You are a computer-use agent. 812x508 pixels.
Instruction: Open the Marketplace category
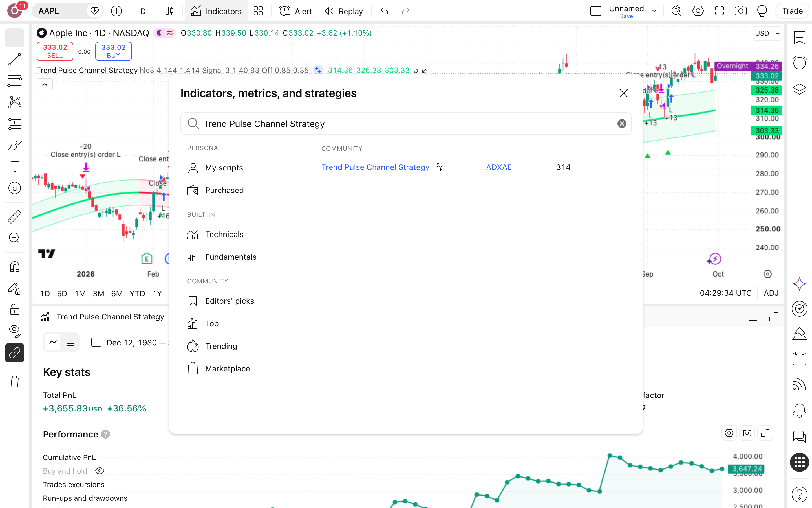click(x=219, y=369)
